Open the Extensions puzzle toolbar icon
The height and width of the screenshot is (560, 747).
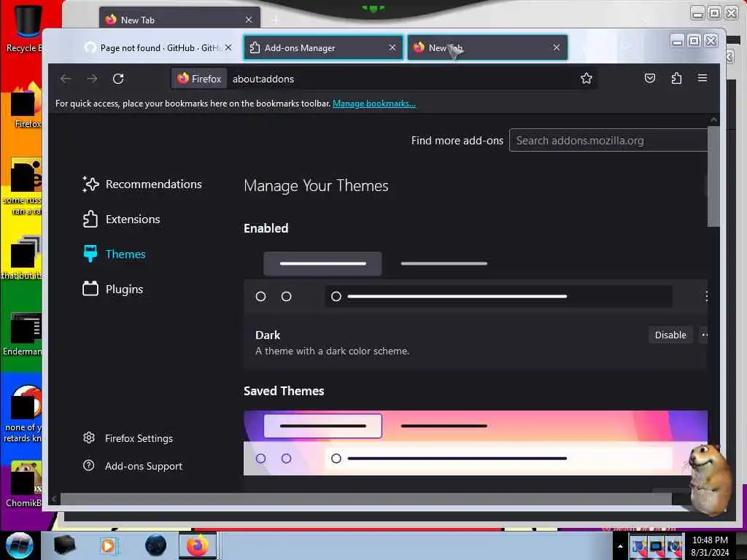point(676,78)
